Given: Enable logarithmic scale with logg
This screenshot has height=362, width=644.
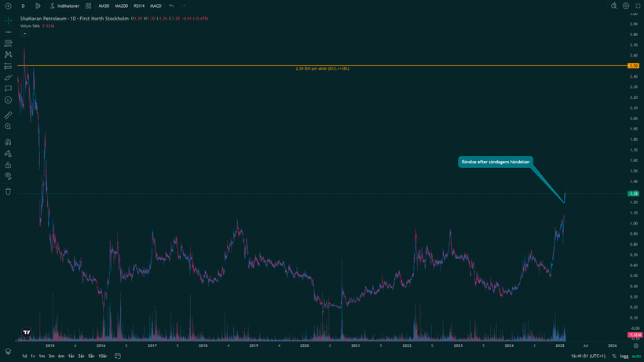Looking at the screenshot, I should click(624, 356).
